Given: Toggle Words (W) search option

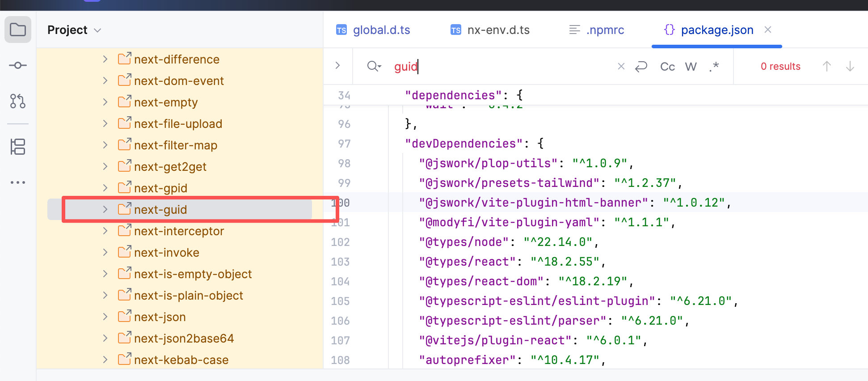Looking at the screenshot, I should coord(691,67).
